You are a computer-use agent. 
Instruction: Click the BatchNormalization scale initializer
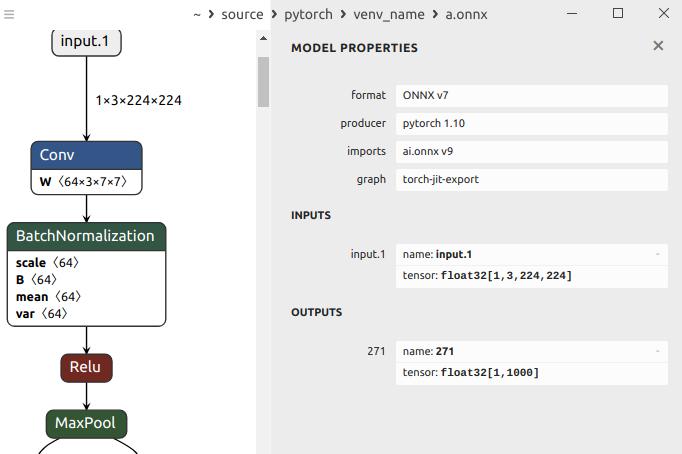coord(48,263)
